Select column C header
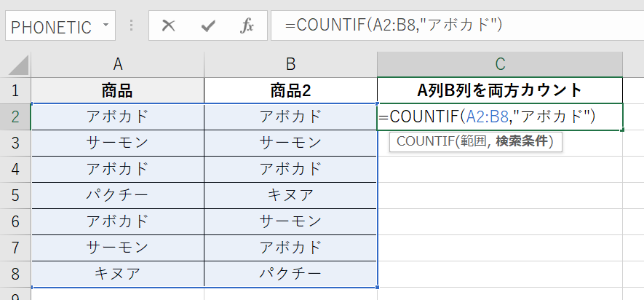Viewport: 644px width, 300px height. click(x=500, y=64)
